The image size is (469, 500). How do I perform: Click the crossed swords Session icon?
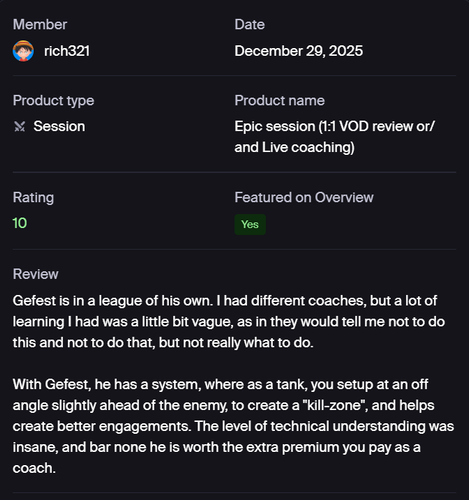[x=20, y=126]
